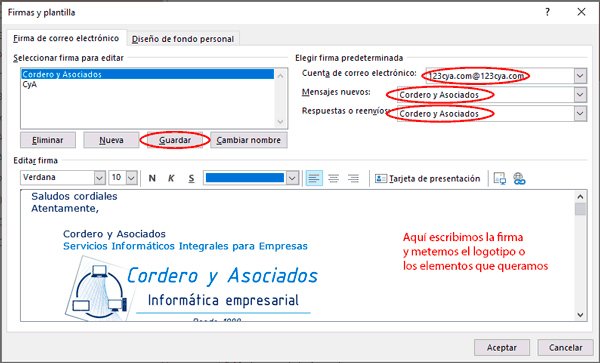Screen dimensions: 600x363
Task: Switch to Diseño de fondo personal tab
Action: 183,39
